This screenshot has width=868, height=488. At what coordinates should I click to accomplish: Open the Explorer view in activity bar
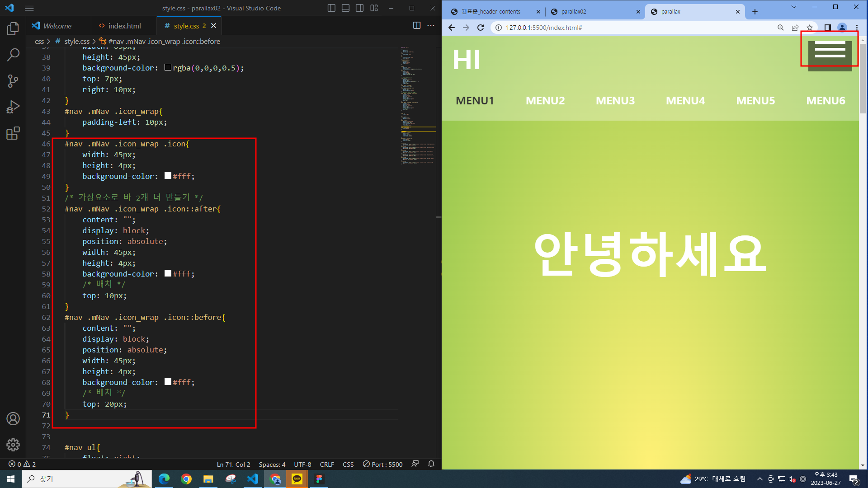click(x=13, y=29)
